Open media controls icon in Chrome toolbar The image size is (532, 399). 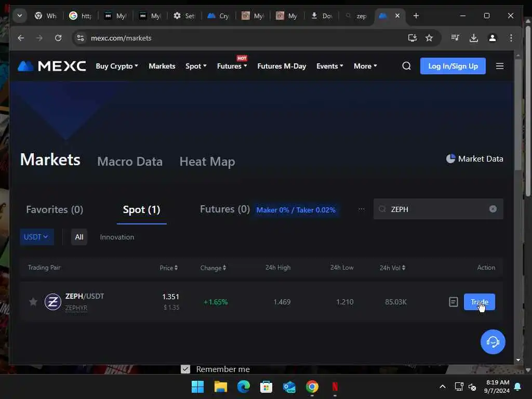click(x=455, y=37)
